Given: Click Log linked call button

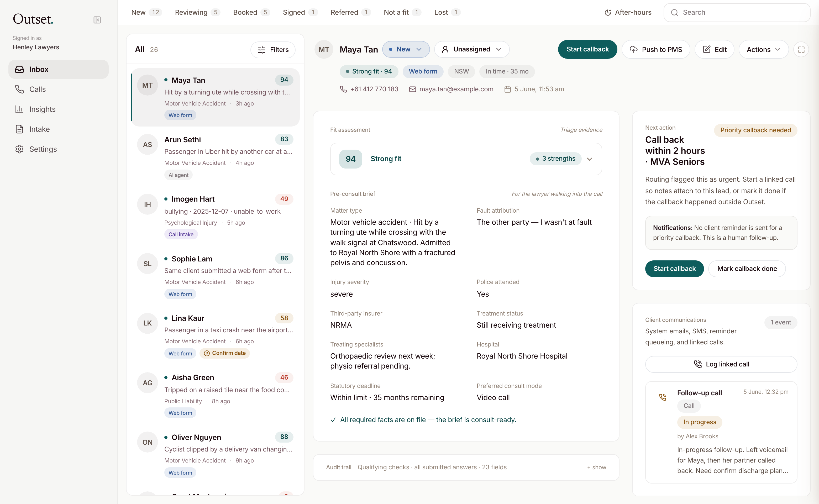Looking at the screenshot, I should click(x=721, y=364).
